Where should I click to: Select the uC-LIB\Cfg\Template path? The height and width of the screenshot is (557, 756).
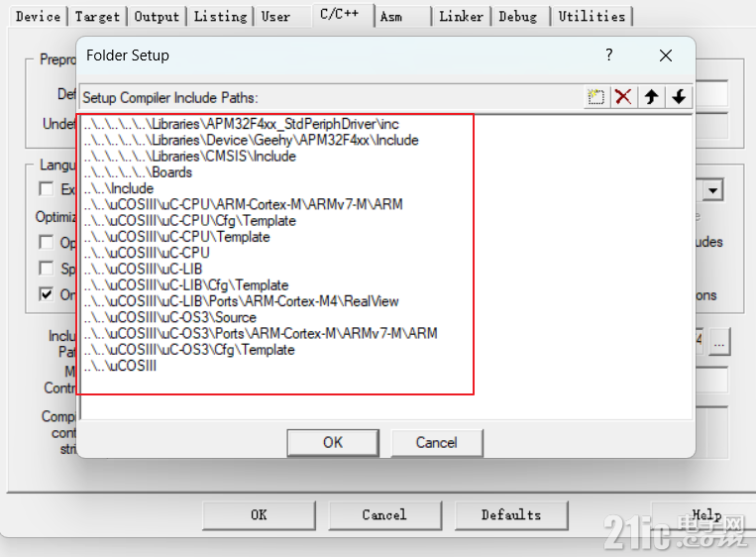click(x=186, y=285)
